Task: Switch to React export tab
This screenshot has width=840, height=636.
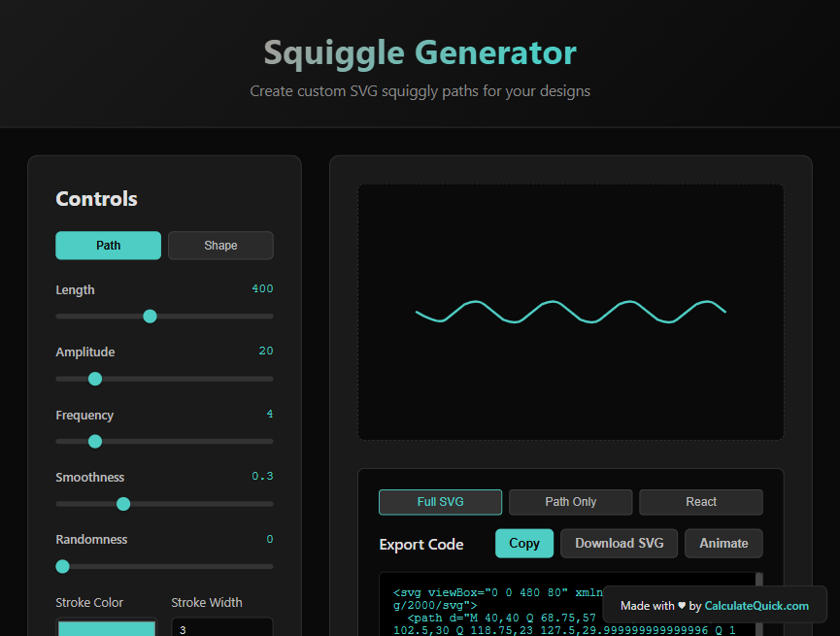Action: click(x=701, y=502)
